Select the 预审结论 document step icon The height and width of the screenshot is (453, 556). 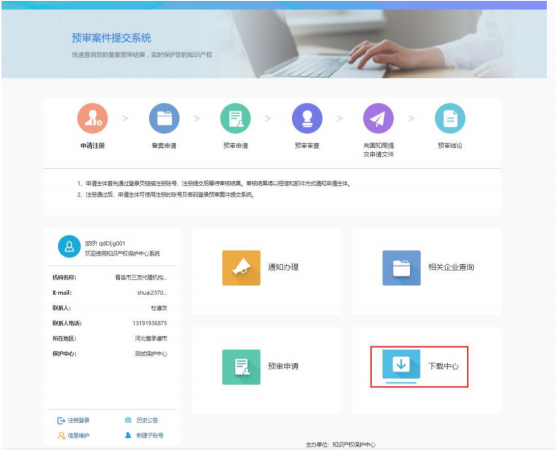tap(450, 118)
